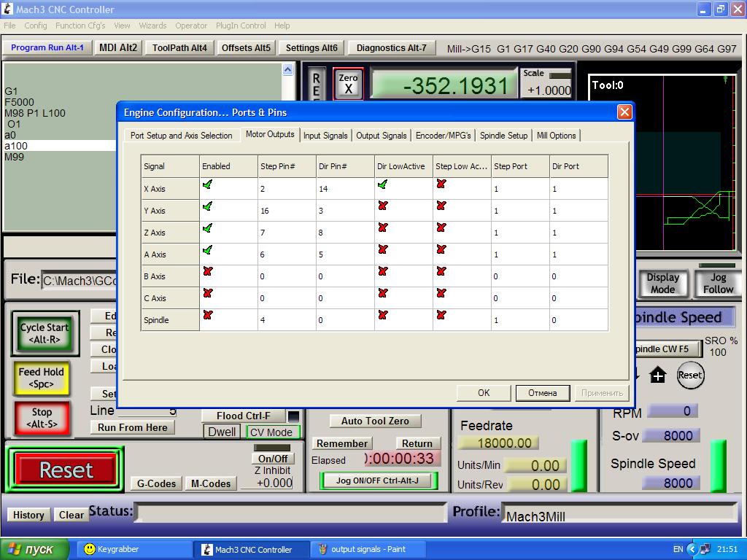Toggle Z Axis Dir LowActive cross
This screenshot has height=560, width=747.
coord(382,227)
